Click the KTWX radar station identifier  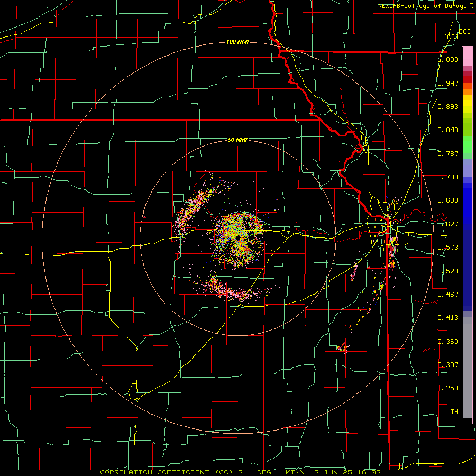click(x=295, y=472)
